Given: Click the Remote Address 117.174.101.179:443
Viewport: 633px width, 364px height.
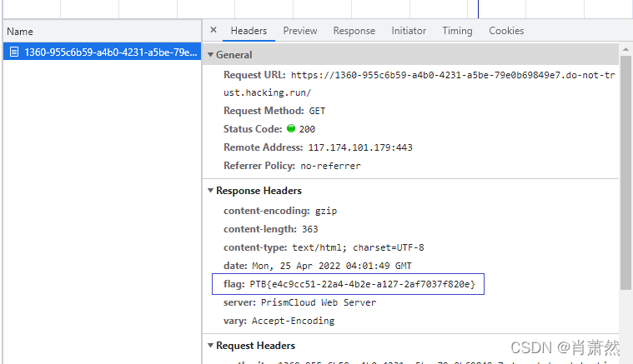Looking at the screenshot, I should 360,147.
